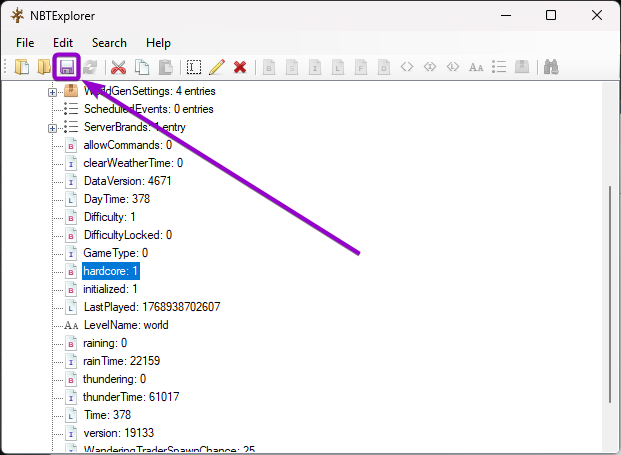Click ServerBrands: 1 entry text
The image size is (621, 455).
coord(135,127)
